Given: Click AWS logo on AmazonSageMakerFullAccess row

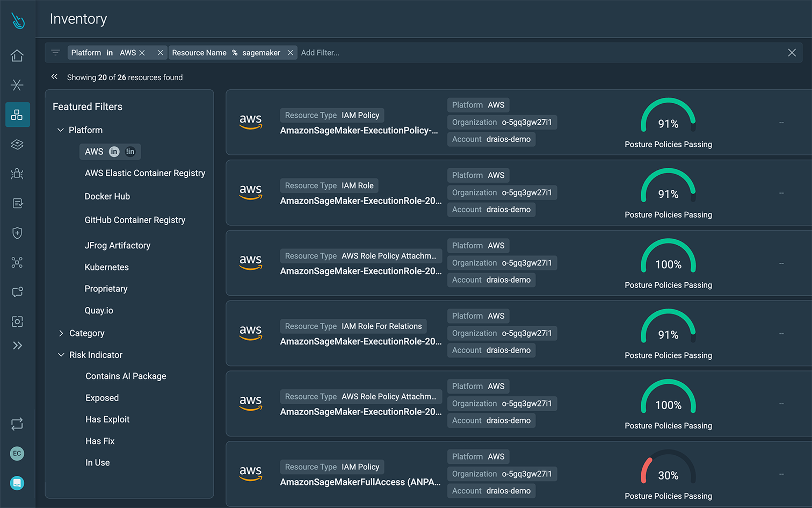Looking at the screenshot, I should tap(251, 473).
